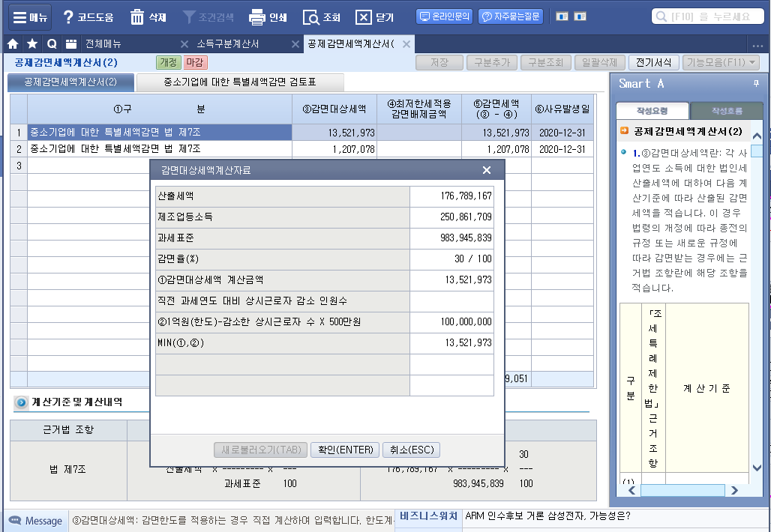Screen dimensions: 771x532
Task: Click the Smart A horizontal scrollbar thumb
Action: click(x=682, y=490)
